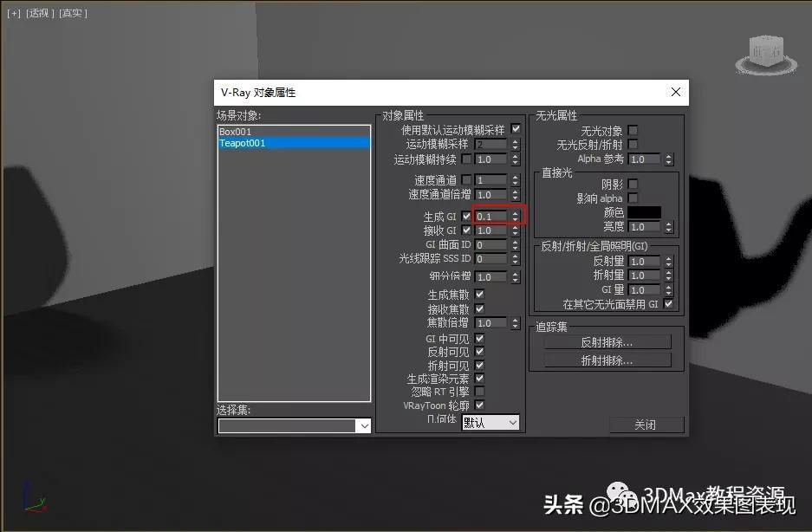Viewport: 812px width, 532px height.
Task: Click the 光线跟踪 SSS ID value field
Action: [491, 258]
